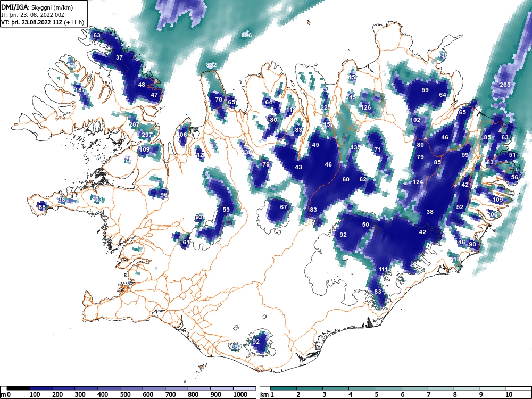Click the visibility value 71
The height and width of the screenshot is (399, 532).
pyautogui.click(x=378, y=149)
